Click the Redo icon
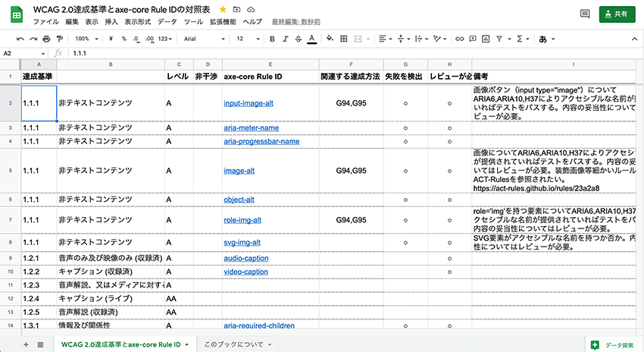Image resolution: width=644 pixels, height=352 pixels. pyautogui.click(x=33, y=39)
